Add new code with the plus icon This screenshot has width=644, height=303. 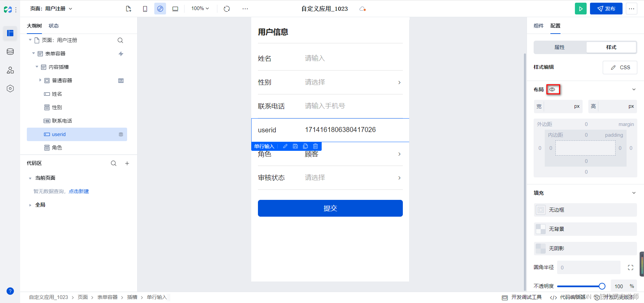pos(127,163)
